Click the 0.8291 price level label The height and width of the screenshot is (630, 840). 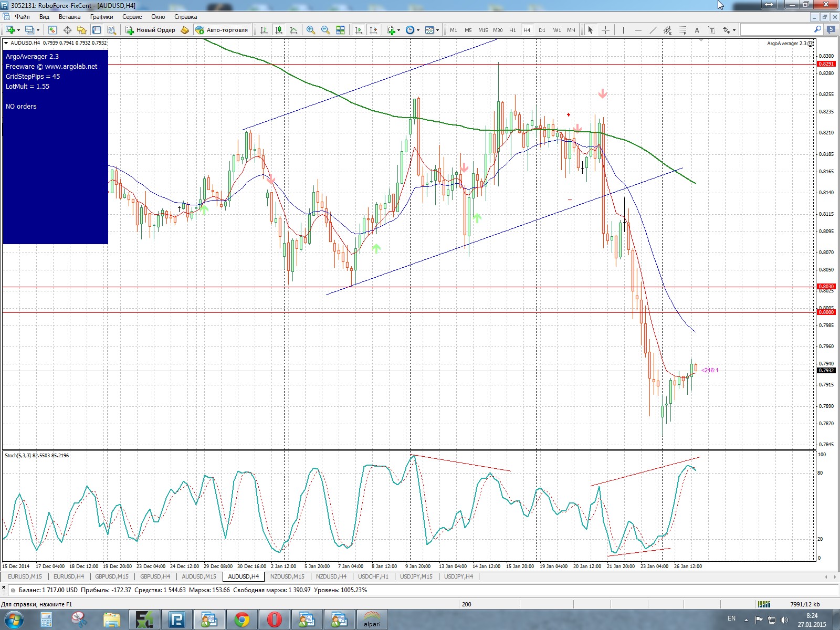coord(826,64)
